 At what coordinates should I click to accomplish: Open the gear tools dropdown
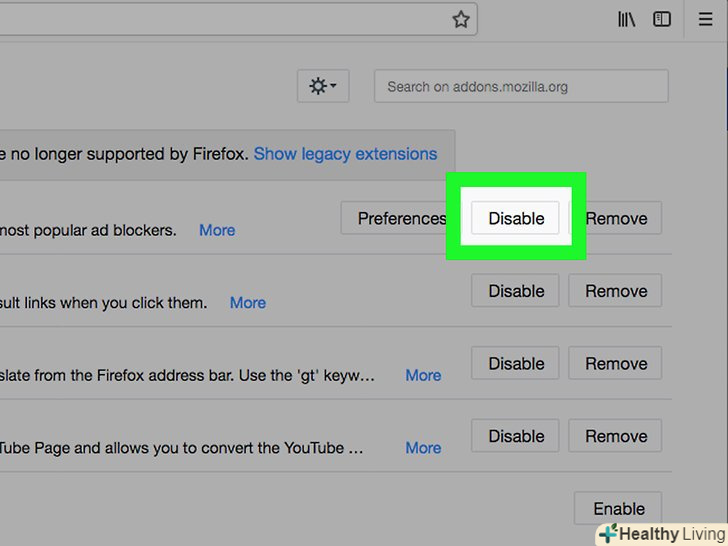click(x=322, y=86)
